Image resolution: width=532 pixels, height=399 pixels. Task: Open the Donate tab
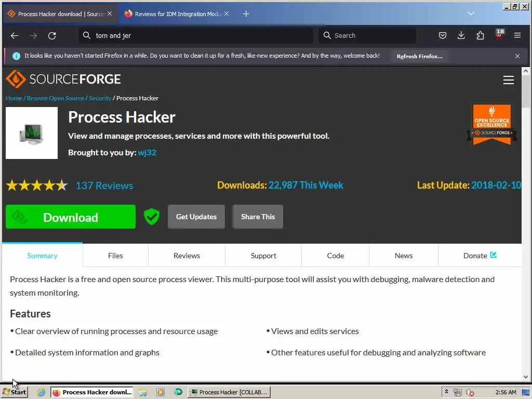click(480, 256)
